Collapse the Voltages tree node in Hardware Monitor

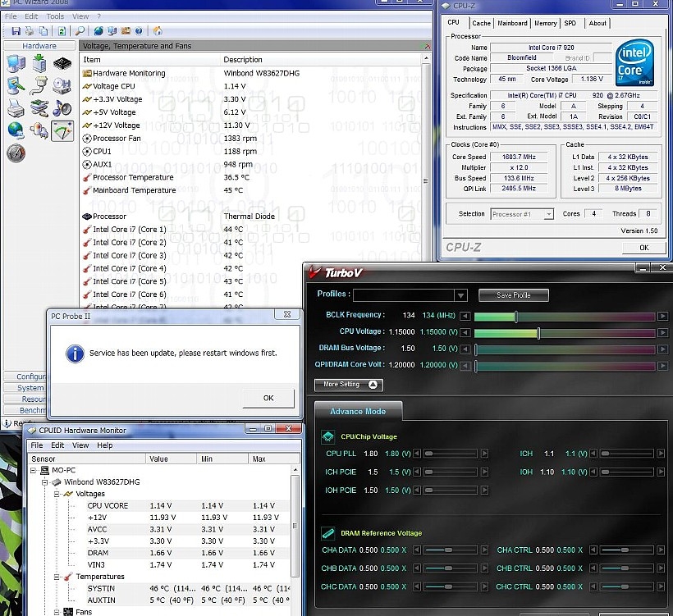pos(57,494)
